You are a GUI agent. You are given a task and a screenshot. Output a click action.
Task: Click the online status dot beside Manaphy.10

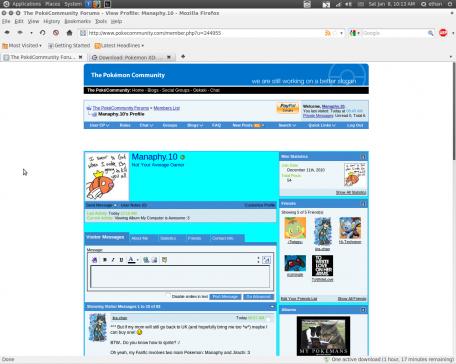click(182, 157)
